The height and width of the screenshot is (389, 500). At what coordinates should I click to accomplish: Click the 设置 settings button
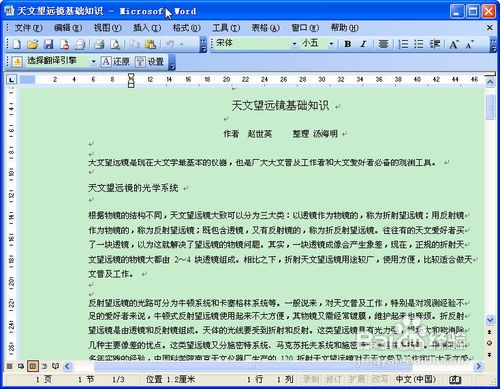(150, 62)
